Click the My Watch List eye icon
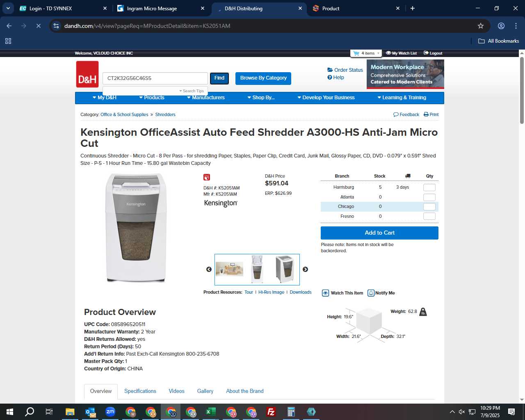Screen dimensions: 525x420 (x=388, y=53)
